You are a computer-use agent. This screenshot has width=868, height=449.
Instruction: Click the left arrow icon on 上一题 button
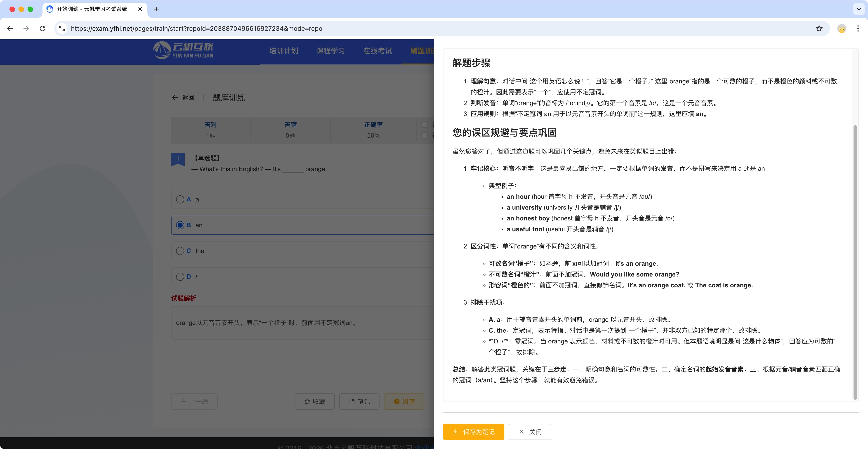184,402
